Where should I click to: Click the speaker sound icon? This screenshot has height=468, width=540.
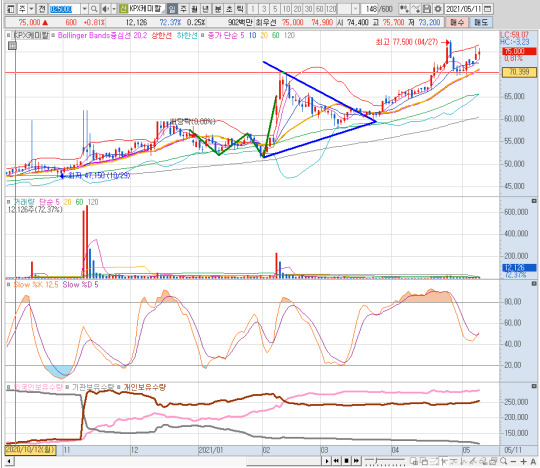pos(106,9)
